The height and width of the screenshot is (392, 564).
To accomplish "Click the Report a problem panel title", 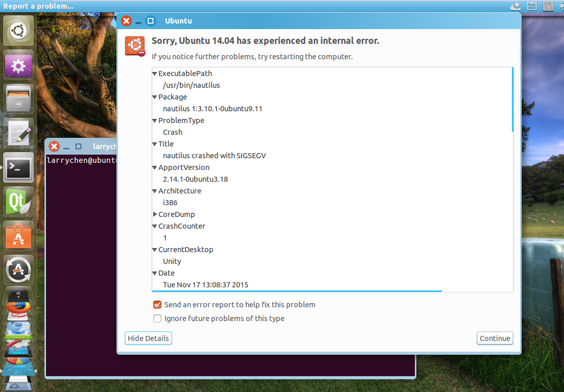I will (x=38, y=6).
